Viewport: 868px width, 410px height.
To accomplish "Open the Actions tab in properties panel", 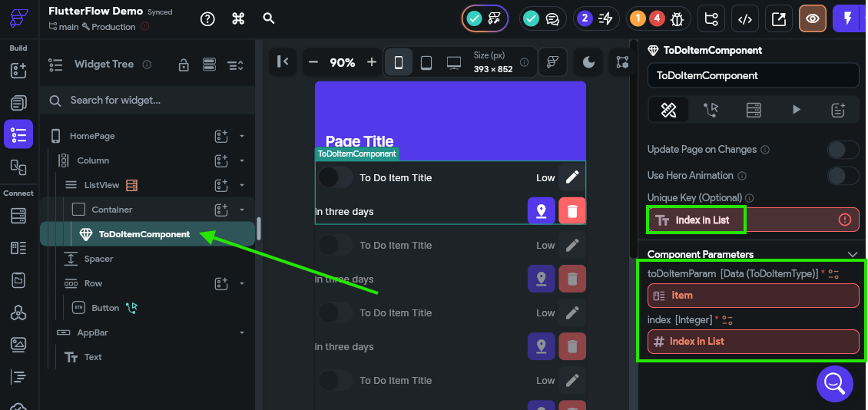I will point(711,110).
